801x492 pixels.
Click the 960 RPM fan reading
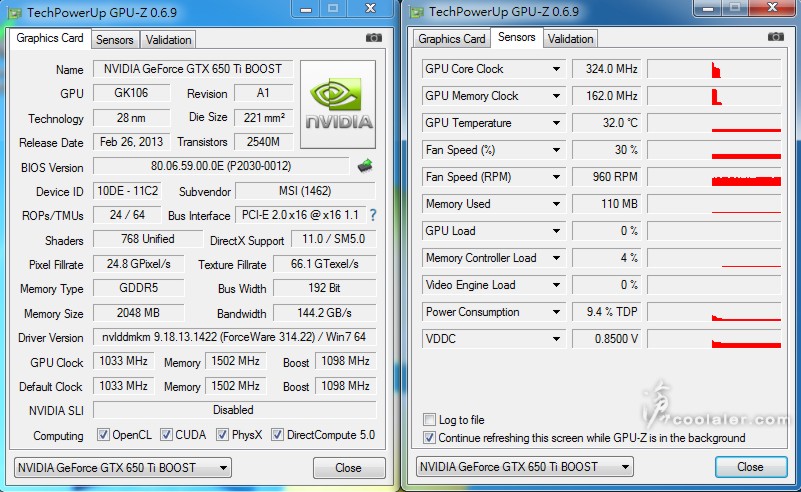click(606, 177)
